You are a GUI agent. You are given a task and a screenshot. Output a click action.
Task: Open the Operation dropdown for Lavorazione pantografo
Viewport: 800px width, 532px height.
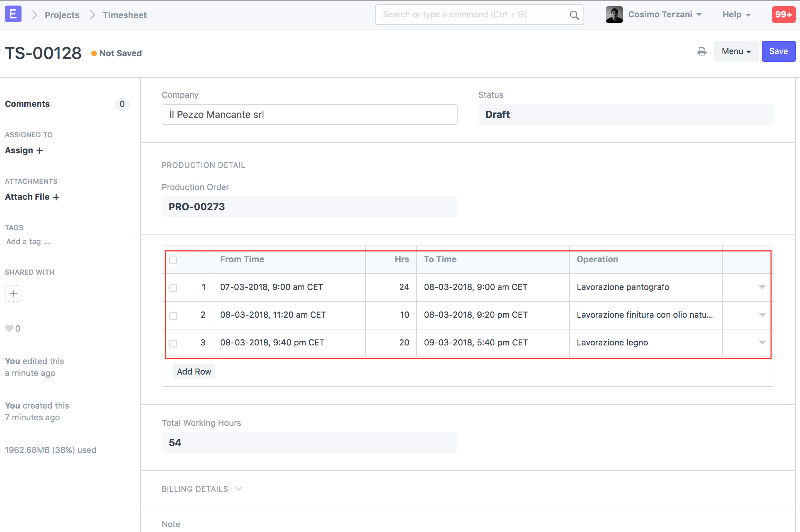click(762, 287)
